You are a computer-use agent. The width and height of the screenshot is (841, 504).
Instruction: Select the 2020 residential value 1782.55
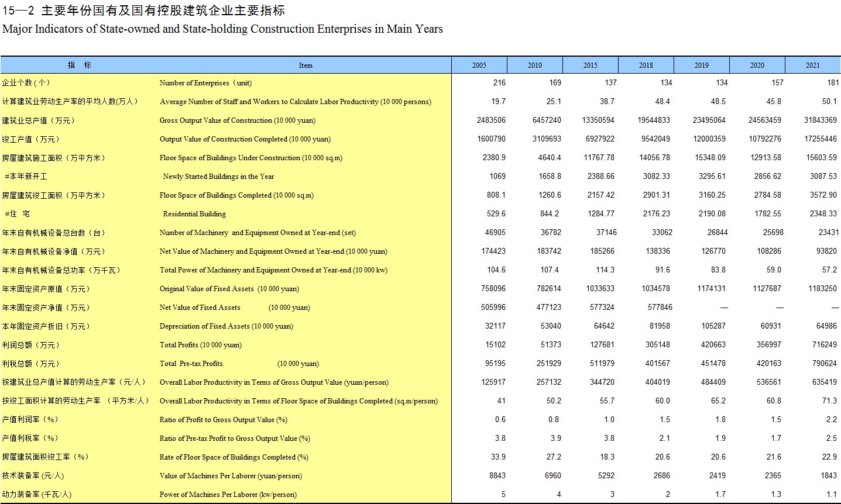766,214
